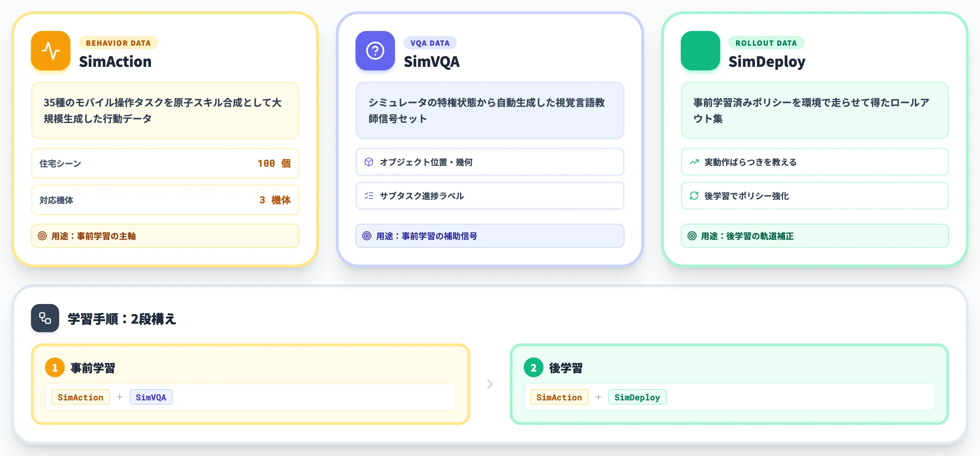The image size is (980, 456).
Task: Click the 3 機体 value
Action: [x=275, y=200]
